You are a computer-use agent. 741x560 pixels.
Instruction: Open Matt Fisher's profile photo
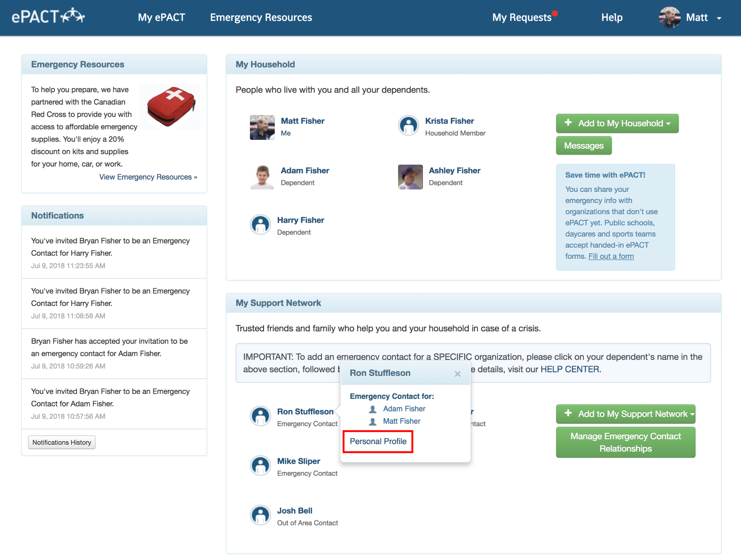(x=262, y=127)
